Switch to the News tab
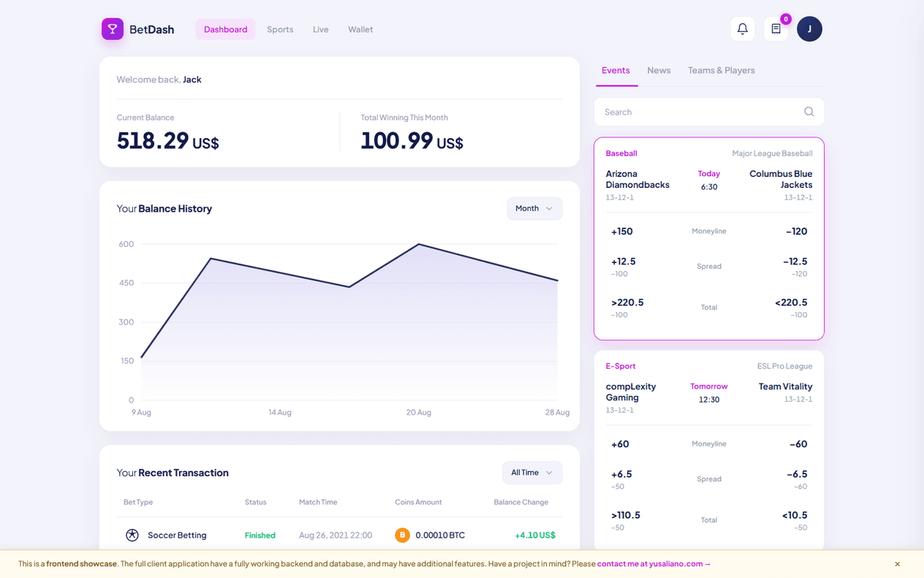Screen dimensions: 924x578 pyautogui.click(x=659, y=71)
